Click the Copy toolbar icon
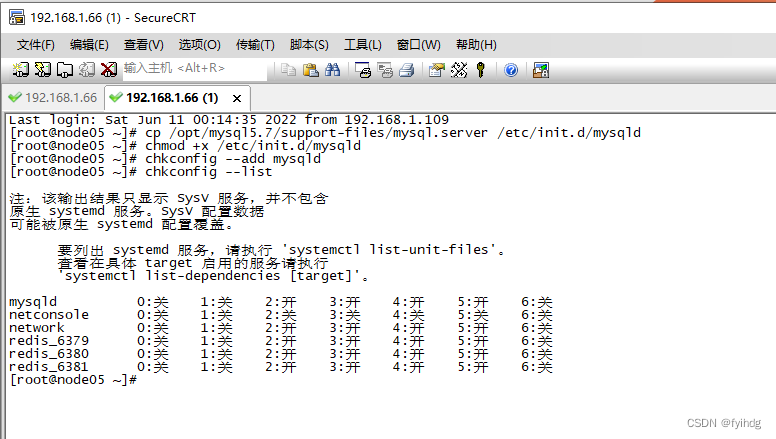The width and height of the screenshot is (776, 439). click(x=288, y=70)
